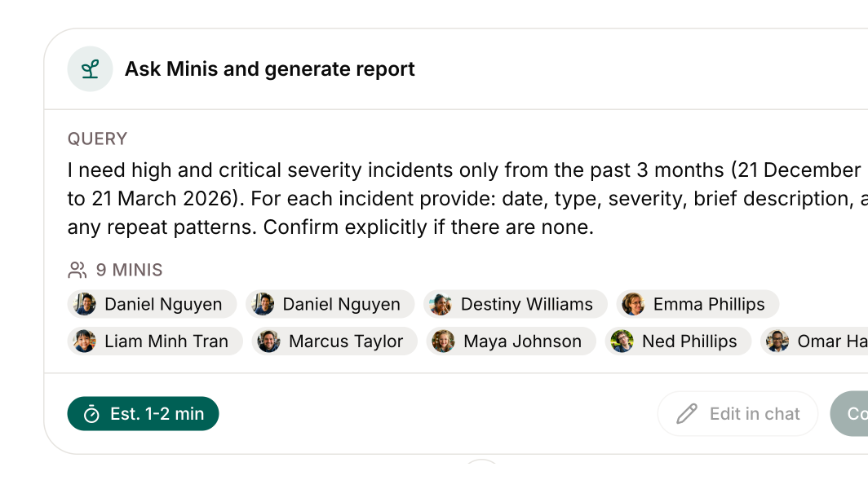Click the pencil icon for editing in chat

pos(687,414)
